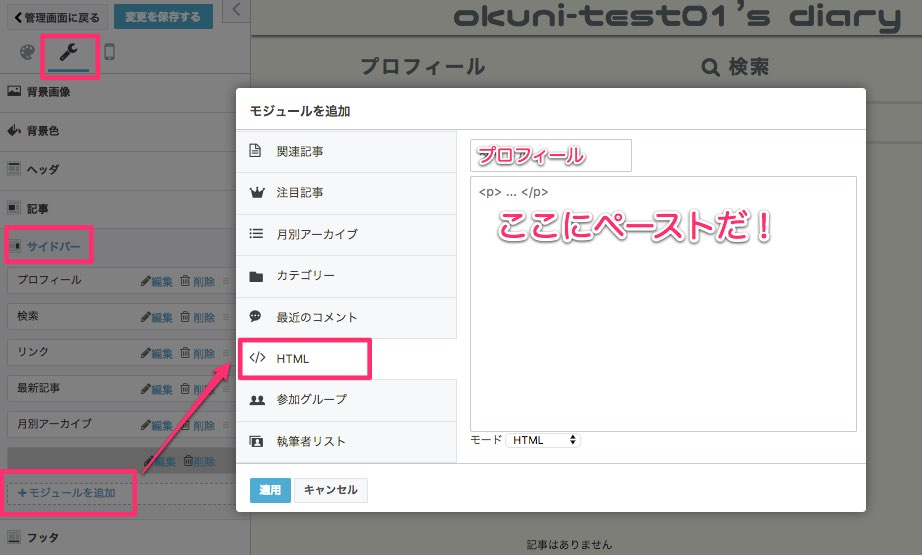Select 参加グループ module type
The width and height of the screenshot is (922, 555).
(x=346, y=400)
